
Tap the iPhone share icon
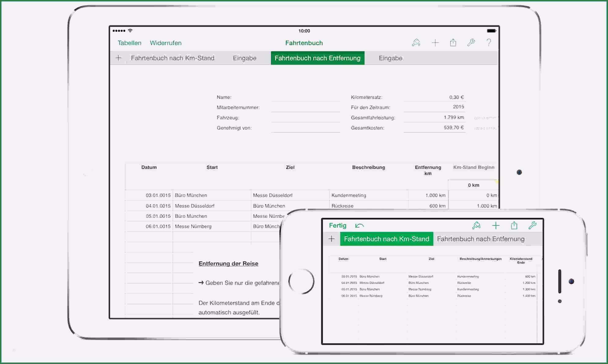(x=514, y=226)
